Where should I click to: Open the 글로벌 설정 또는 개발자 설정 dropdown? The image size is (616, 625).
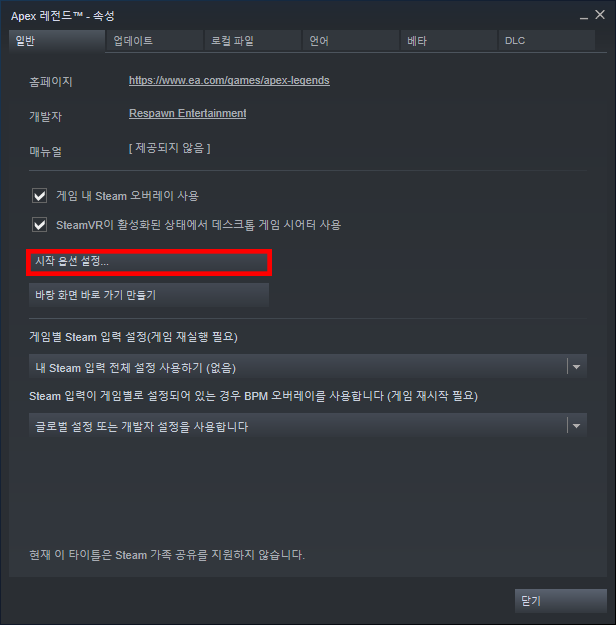point(308,425)
